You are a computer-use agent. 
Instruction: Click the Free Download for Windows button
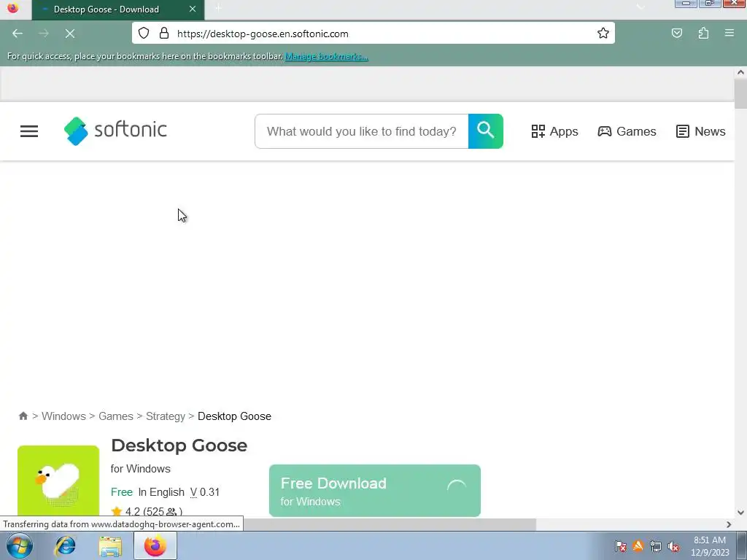375,491
